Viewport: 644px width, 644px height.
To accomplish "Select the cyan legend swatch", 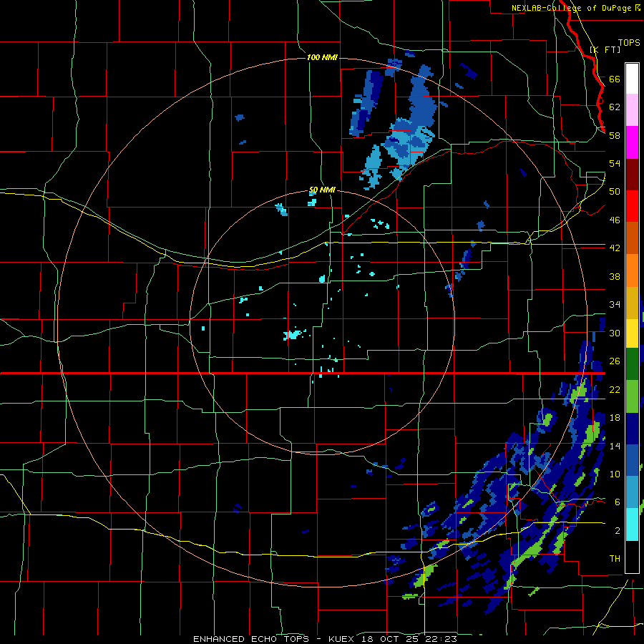I will click(x=632, y=525).
